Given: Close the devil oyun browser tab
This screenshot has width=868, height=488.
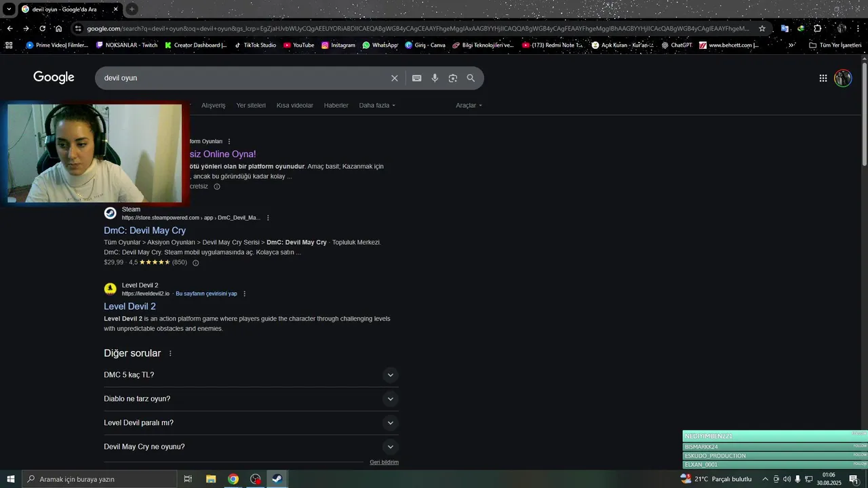Looking at the screenshot, I should coord(116,9).
